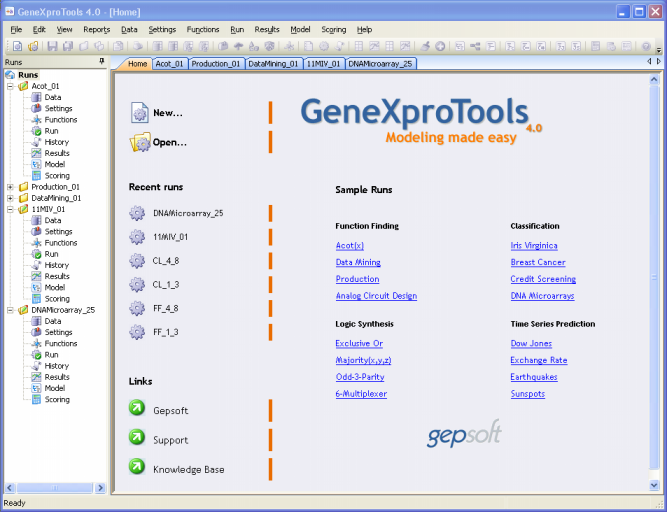The width and height of the screenshot is (667, 512).
Task: Click the Runs panel horizontal scrollbar thumb
Action: point(54,487)
